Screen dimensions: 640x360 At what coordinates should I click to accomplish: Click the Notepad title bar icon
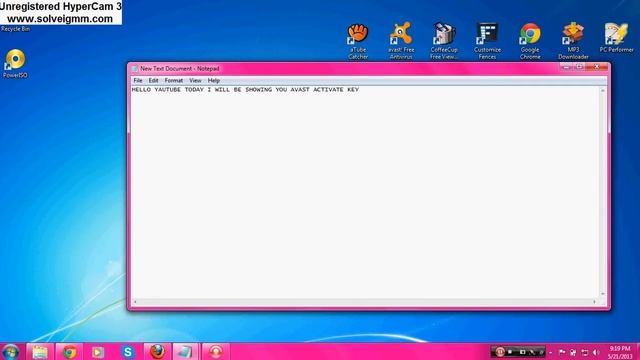[x=135, y=69]
